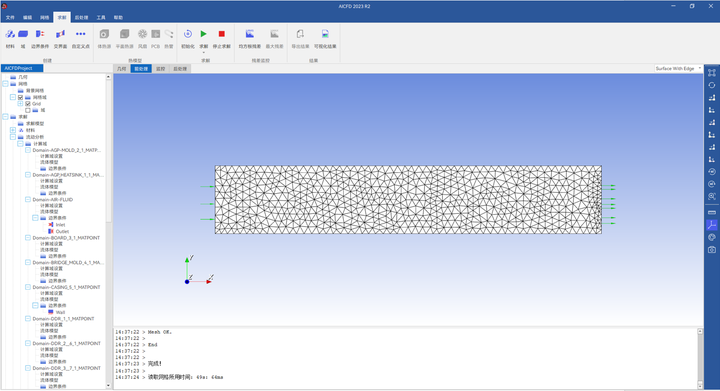Click the 初始化 initialize icon
This screenshot has width=720, height=391.
click(x=188, y=34)
